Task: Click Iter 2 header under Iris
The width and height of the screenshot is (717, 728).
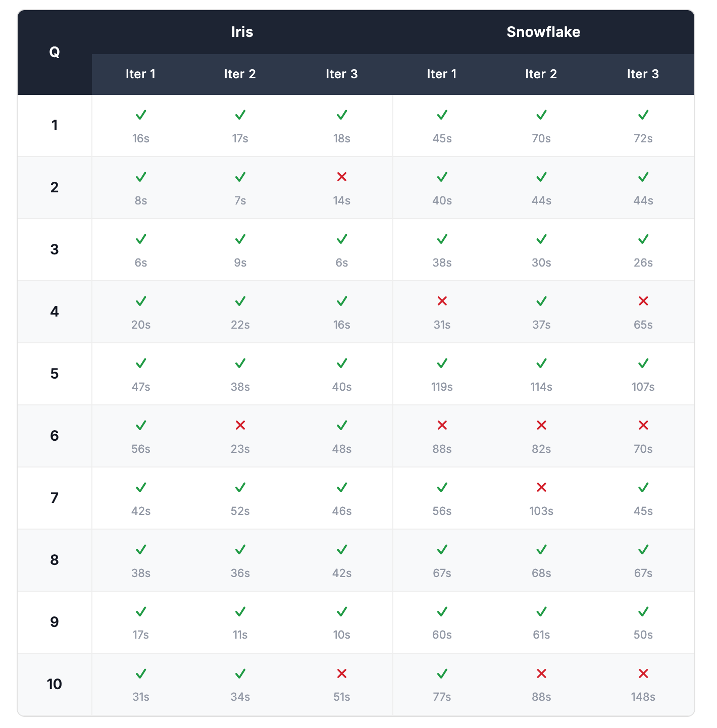Action: [x=240, y=74]
